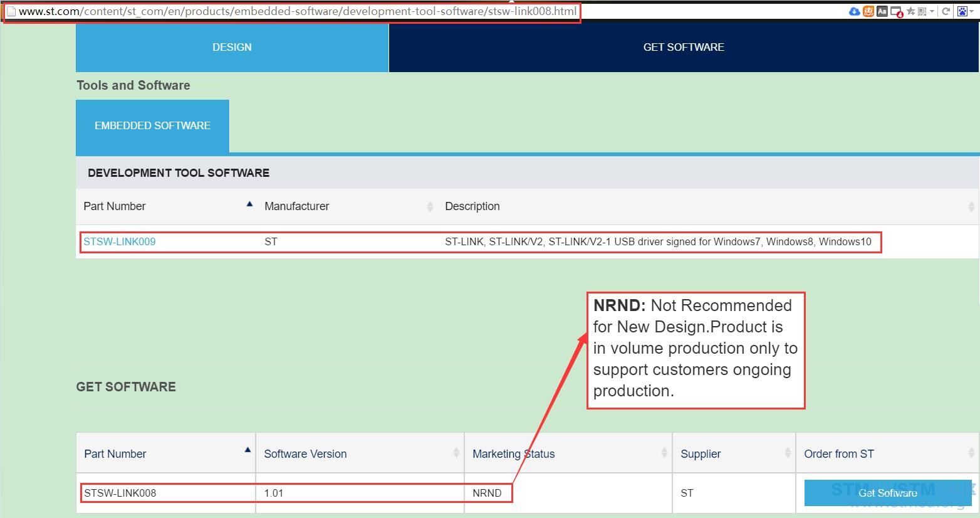
Task: Sort by Part Number in development tool table
Action: [x=166, y=206]
